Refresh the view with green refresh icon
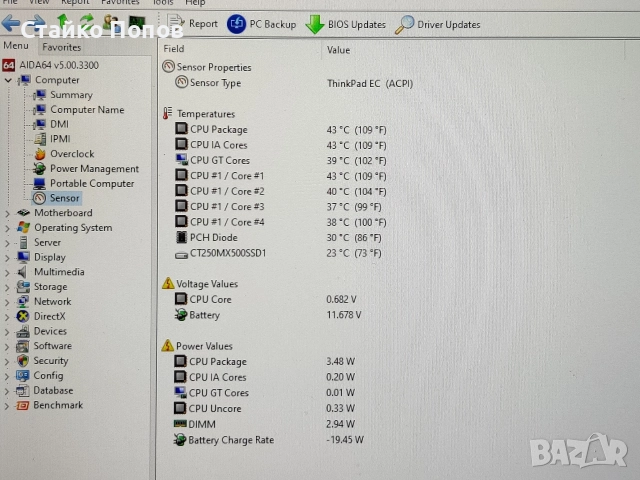Screen dimensions: 640x480 tap(87, 22)
